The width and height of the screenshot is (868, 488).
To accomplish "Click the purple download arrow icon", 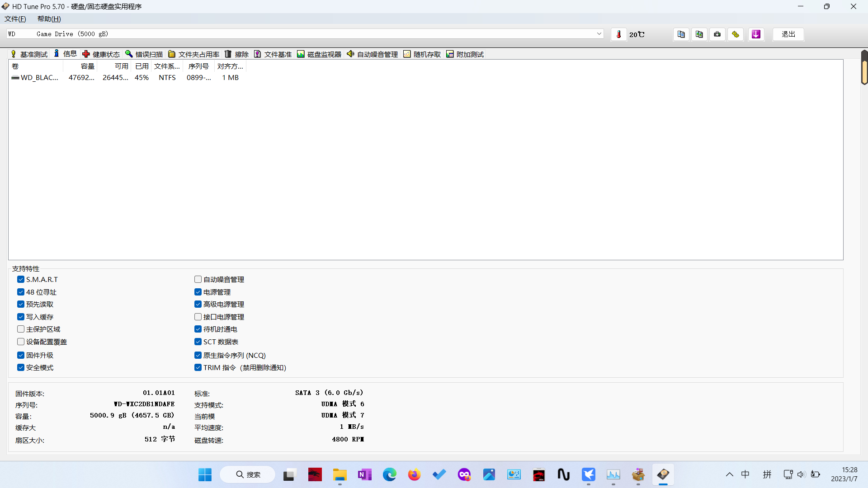I will [x=756, y=34].
